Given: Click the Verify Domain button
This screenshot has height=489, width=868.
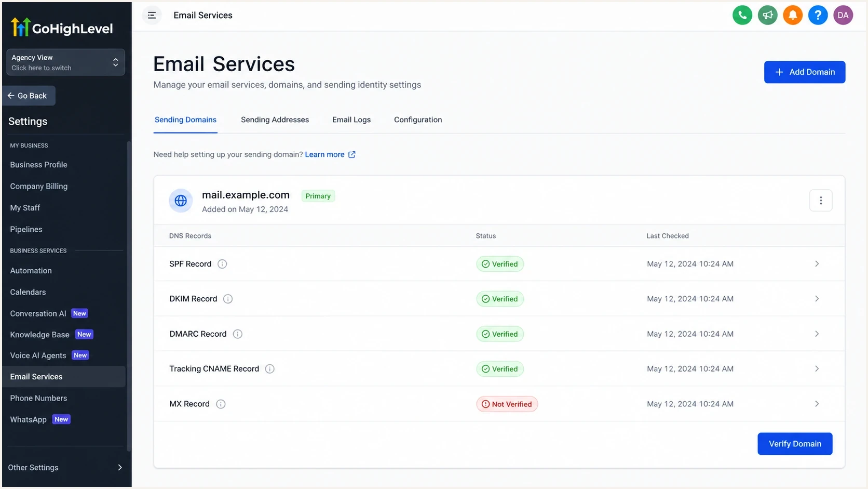Looking at the screenshot, I should point(795,444).
